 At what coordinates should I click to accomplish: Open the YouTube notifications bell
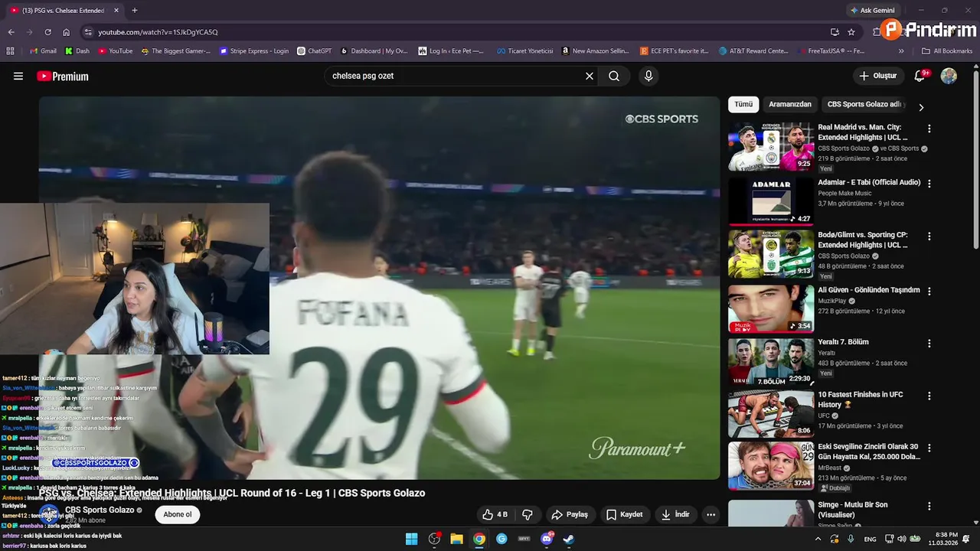tap(920, 76)
